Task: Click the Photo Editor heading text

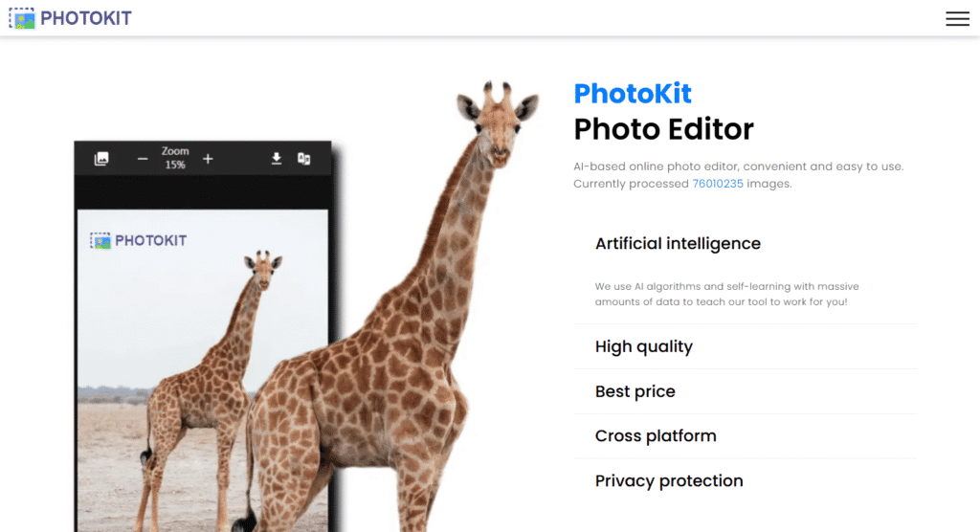Action: click(664, 130)
